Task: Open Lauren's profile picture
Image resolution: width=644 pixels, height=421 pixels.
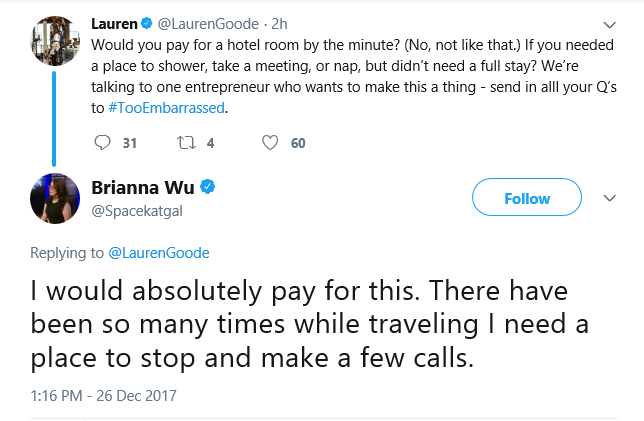Action: [x=55, y=41]
